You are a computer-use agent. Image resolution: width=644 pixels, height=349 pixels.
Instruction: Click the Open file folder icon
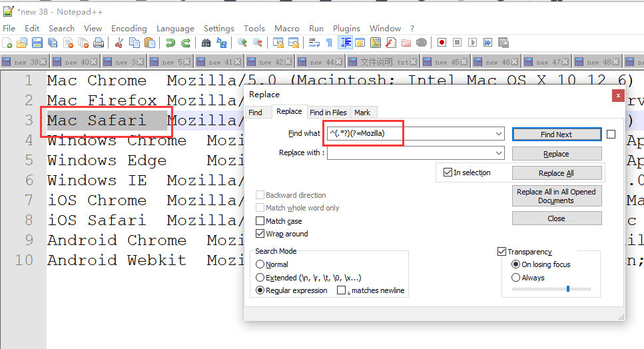[x=22, y=43]
